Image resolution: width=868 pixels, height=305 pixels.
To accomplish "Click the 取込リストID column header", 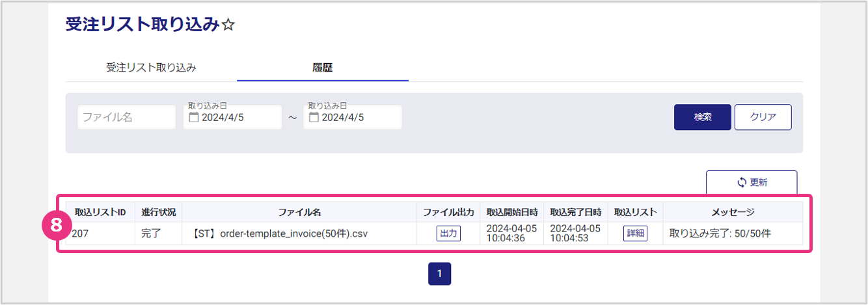I will click(x=100, y=212).
